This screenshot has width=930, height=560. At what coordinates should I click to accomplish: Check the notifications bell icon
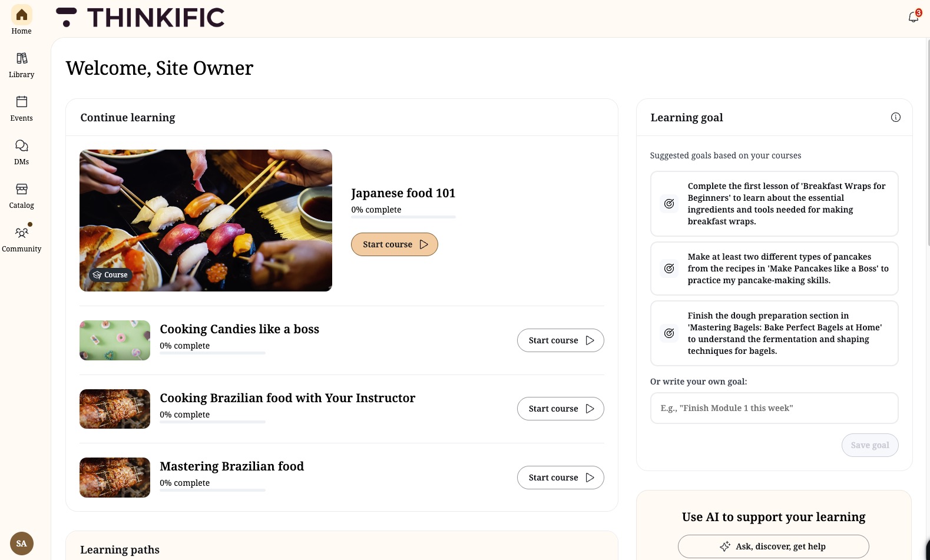[914, 17]
